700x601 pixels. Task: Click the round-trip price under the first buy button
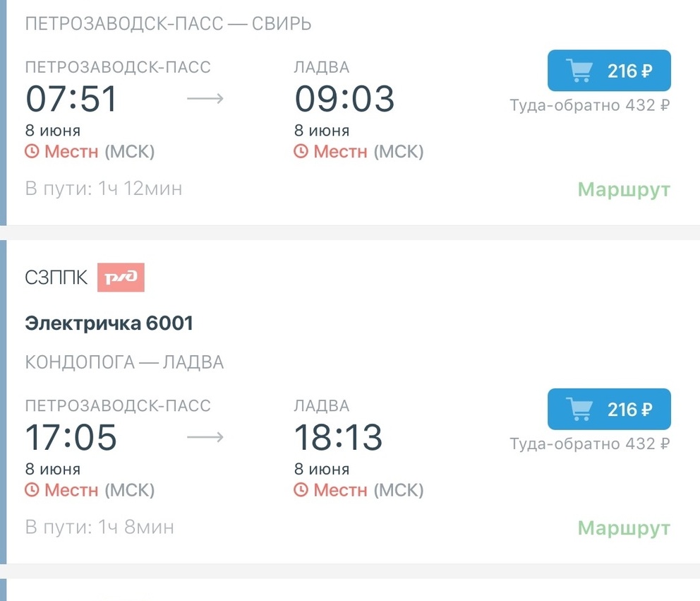point(589,105)
